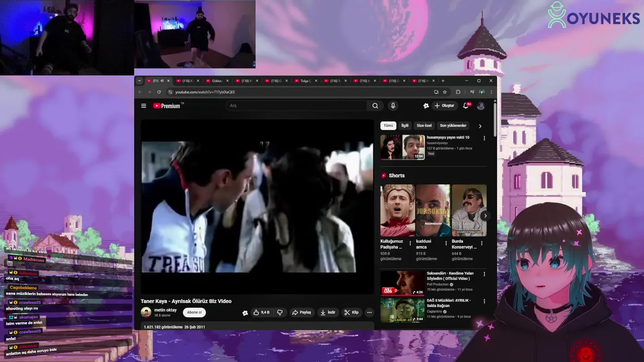Viewport: 644px width, 362px height.
Task: Click the address bar URL youtube.com/watch
Action: [x=205, y=92]
